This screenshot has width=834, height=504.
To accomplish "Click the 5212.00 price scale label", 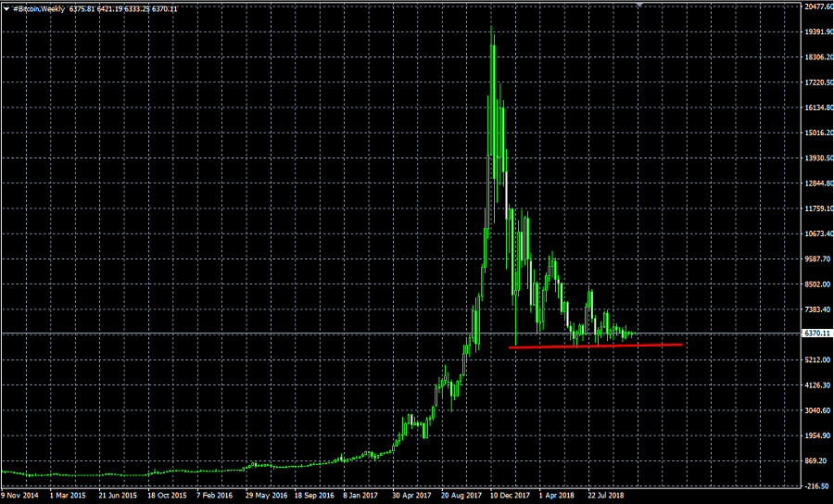I will tap(815, 359).
